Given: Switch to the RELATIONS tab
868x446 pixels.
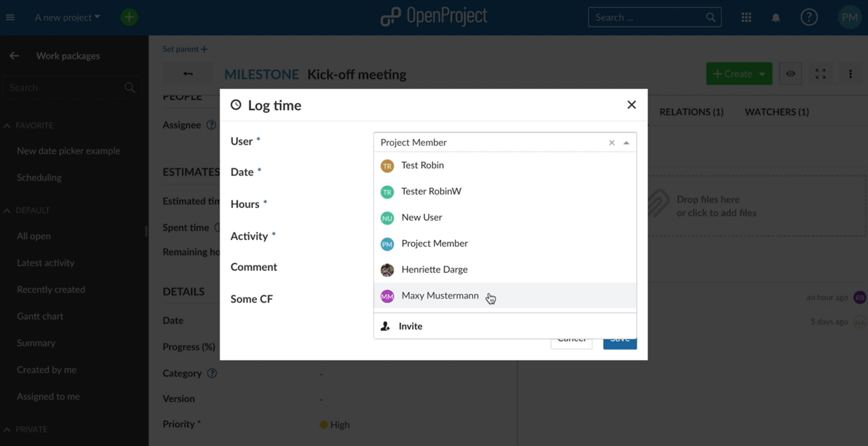Looking at the screenshot, I should 691,111.
